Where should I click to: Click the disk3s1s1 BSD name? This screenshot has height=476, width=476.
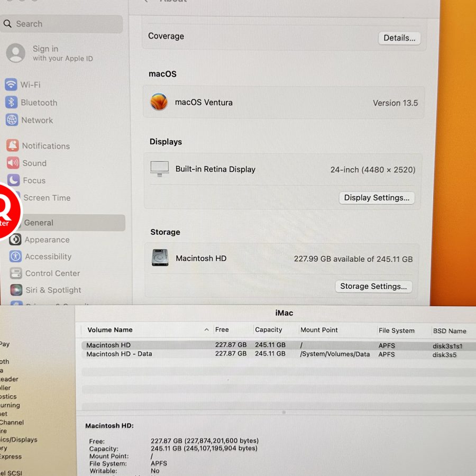coord(447,346)
